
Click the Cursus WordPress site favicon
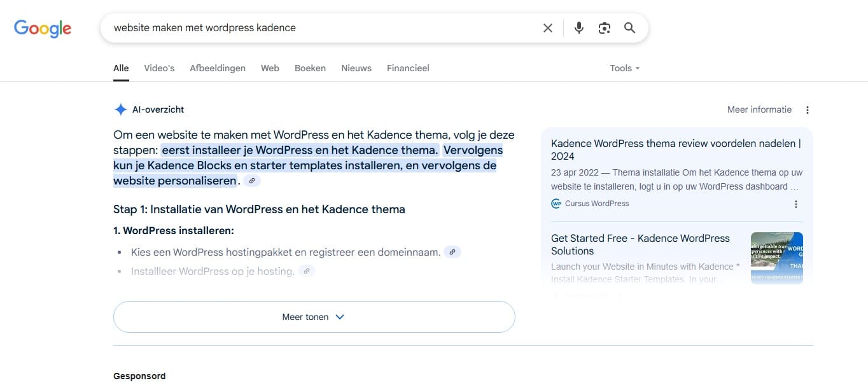pyautogui.click(x=556, y=204)
